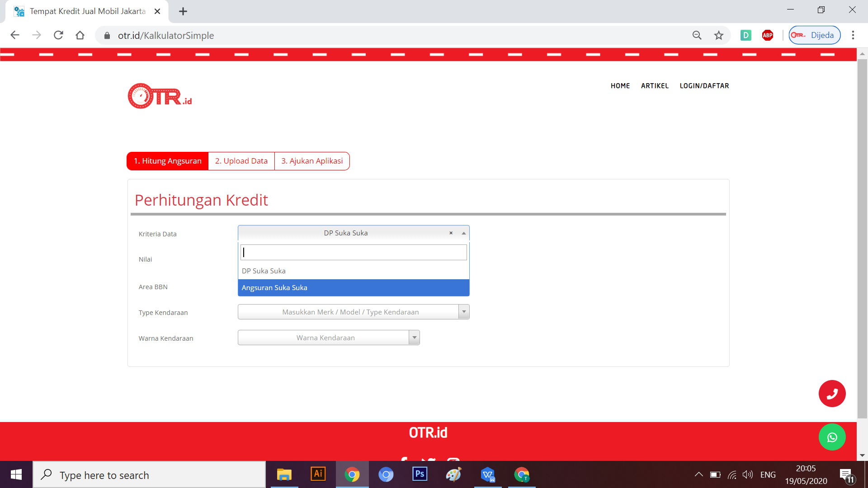
Task: Click the Kriteria Data search field
Action: point(353,253)
